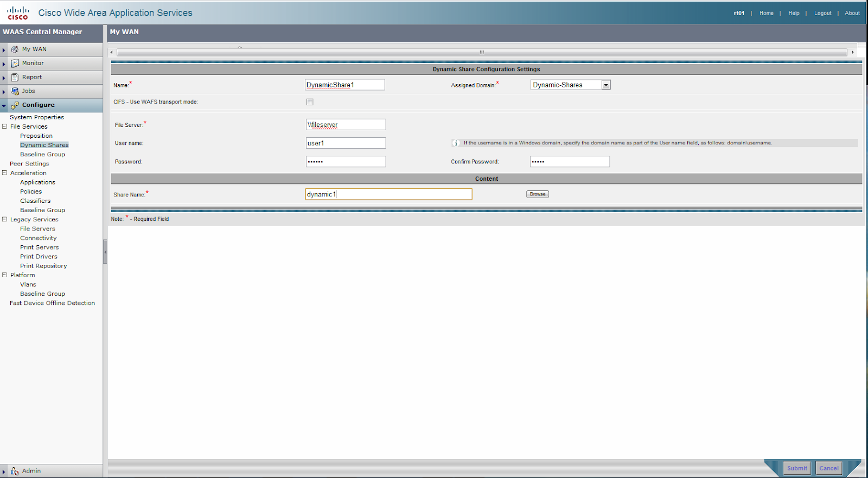Click the User name input field

(x=346, y=143)
